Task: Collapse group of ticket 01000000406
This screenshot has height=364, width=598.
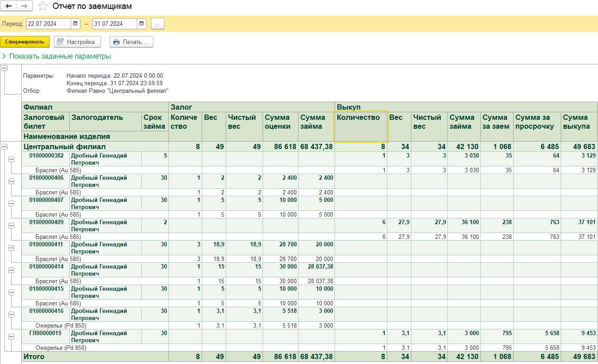Action: coord(12,181)
